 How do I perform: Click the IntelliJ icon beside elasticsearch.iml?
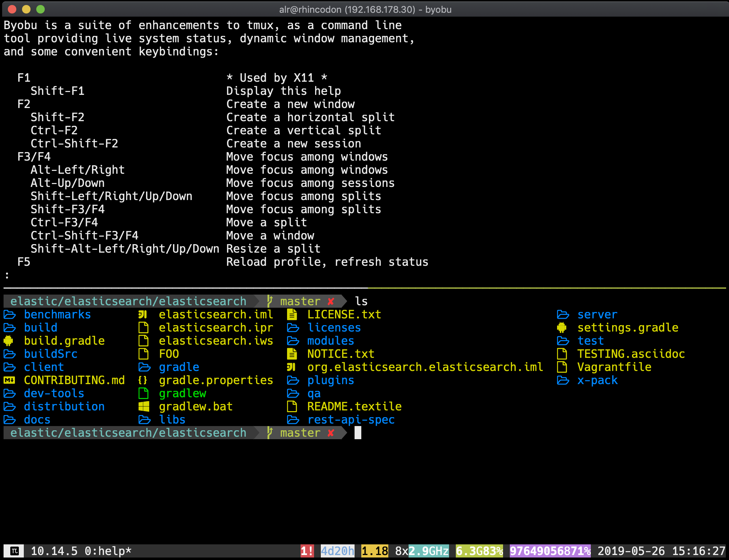click(x=143, y=315)
